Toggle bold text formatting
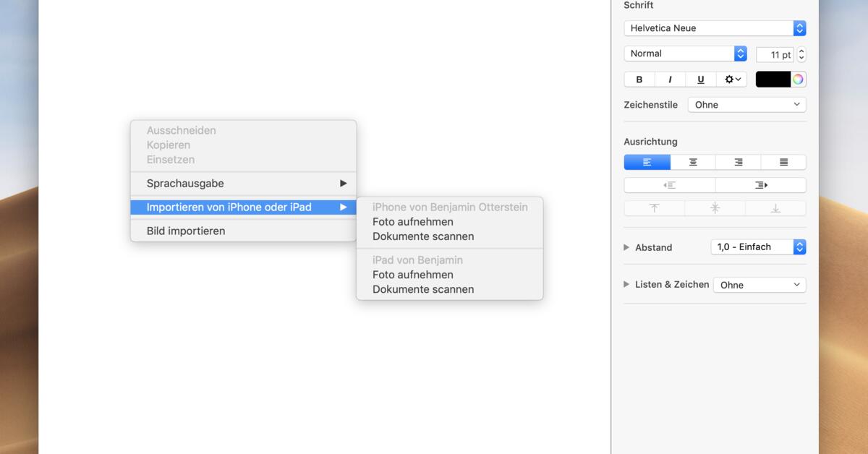The image size is (868, 454). pyautogui.click(x=639, y=80)
